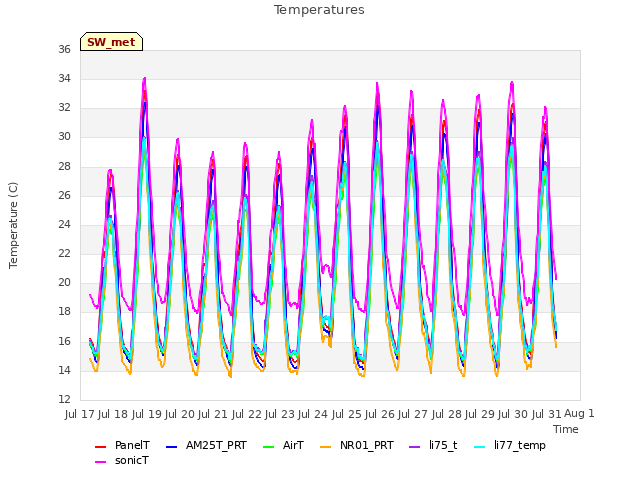Click the 32 y-axis tick label
This screenshot has height=480, width=640.
tap(64, 108)
